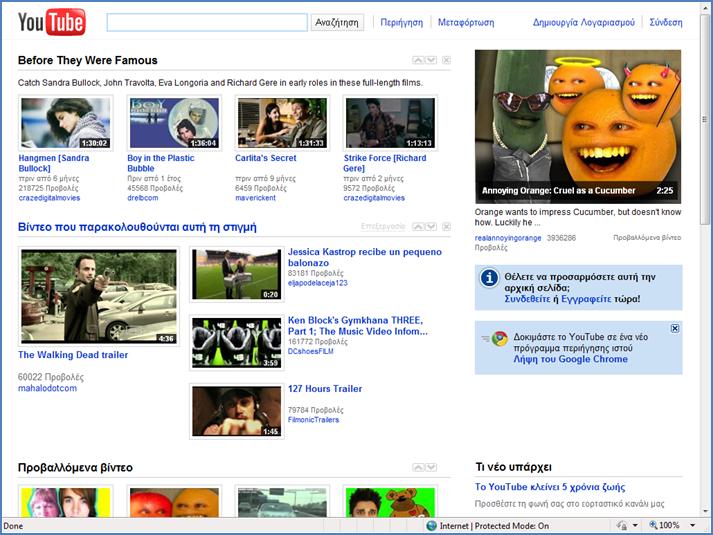Open the 127 Hours Trailer thumbnail

(236, 411)
